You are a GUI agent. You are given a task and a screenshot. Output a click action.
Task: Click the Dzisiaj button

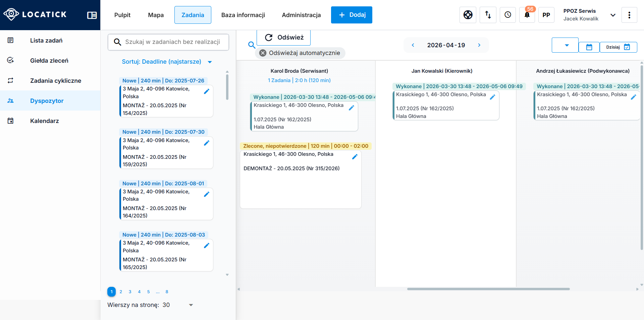coord(618,47)
